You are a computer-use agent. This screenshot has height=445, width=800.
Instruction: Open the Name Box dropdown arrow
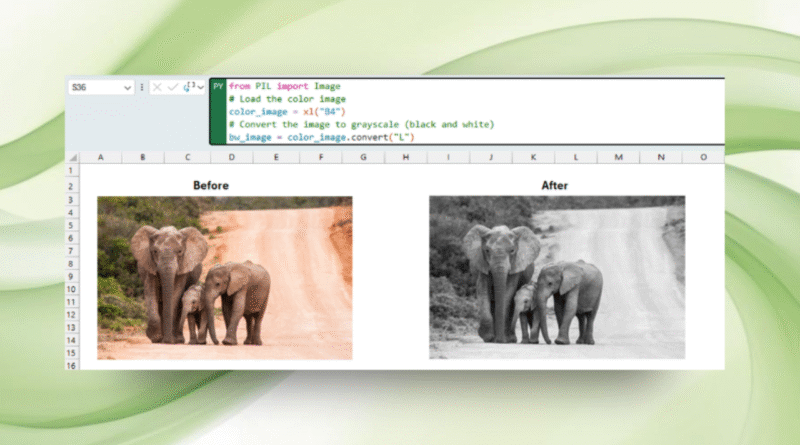[127, 88]
